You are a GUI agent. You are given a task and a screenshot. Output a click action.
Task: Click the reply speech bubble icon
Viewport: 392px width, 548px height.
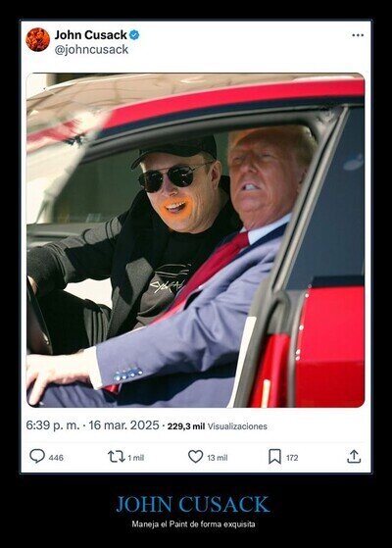coord(37,456)
